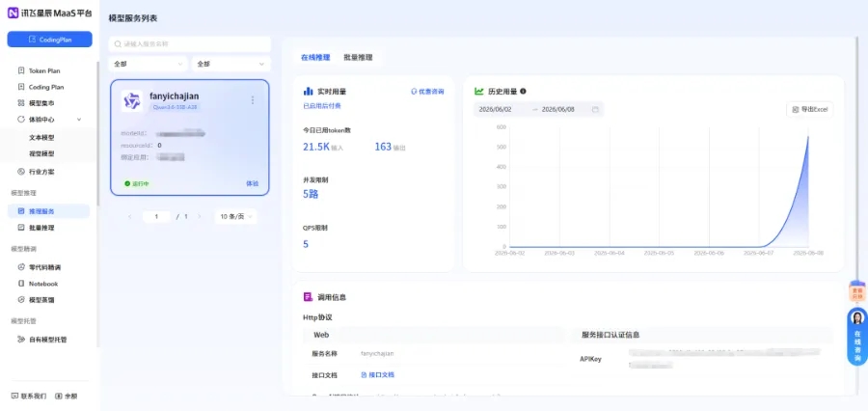Click the search magnifier icon
The width and height of the screenshot is (868, 411).
[x=118, y=43]
